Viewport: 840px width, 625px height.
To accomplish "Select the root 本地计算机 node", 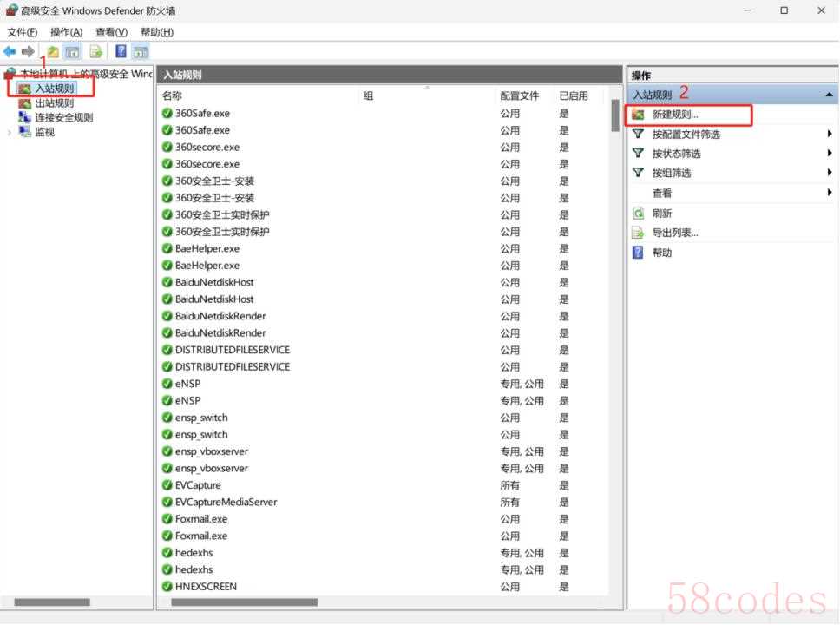I will (x=86, y=74).
